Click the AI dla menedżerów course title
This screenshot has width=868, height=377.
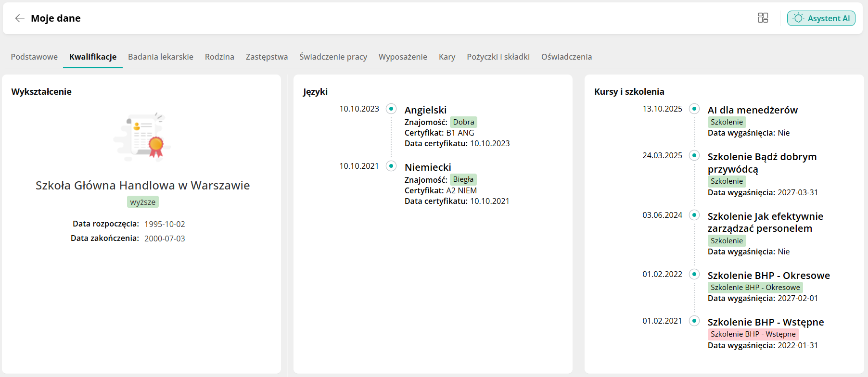point(753,110)
